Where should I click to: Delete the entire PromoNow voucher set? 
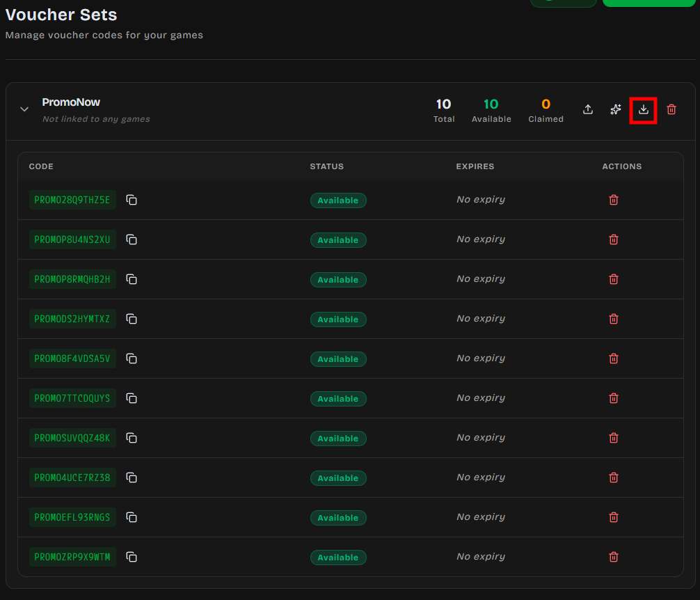tap(671, 109)
